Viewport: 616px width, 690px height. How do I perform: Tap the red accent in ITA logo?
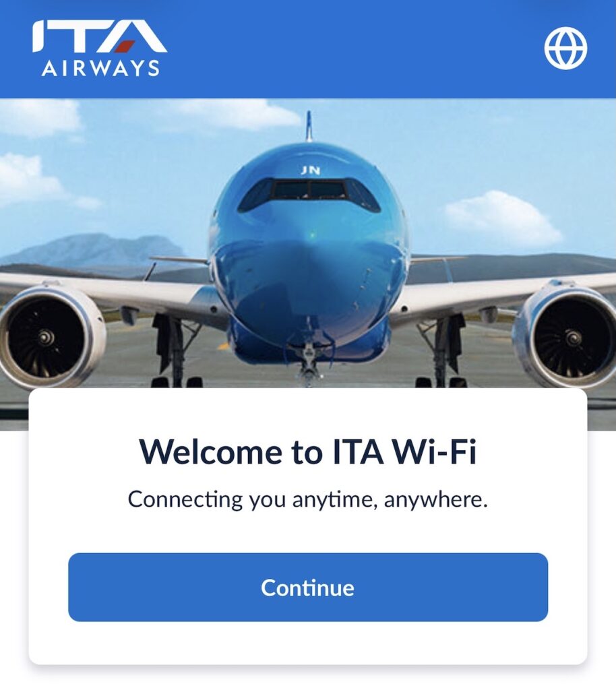[x=126, y=46]
